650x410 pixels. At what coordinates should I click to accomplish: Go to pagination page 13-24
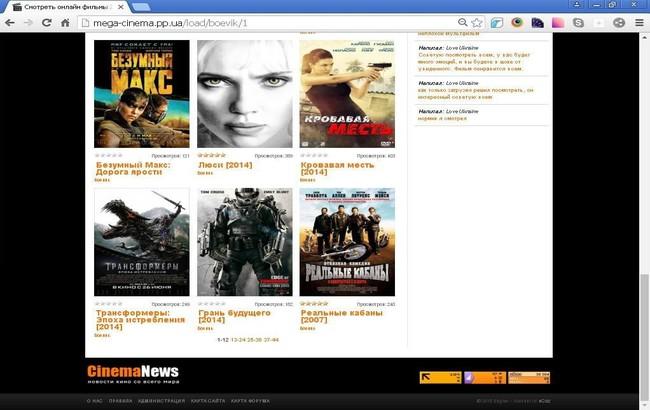(238, 340)
